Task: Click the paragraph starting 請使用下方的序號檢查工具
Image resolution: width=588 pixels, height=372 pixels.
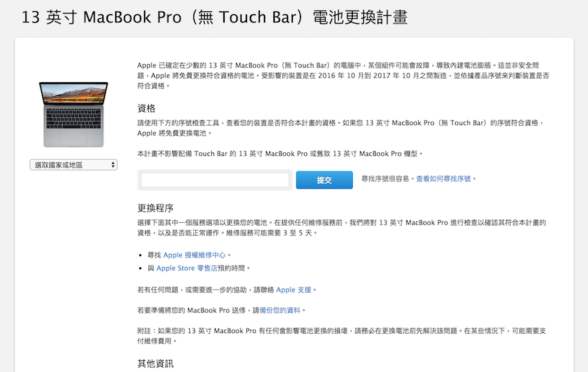Action: click(x=340, y=128)
